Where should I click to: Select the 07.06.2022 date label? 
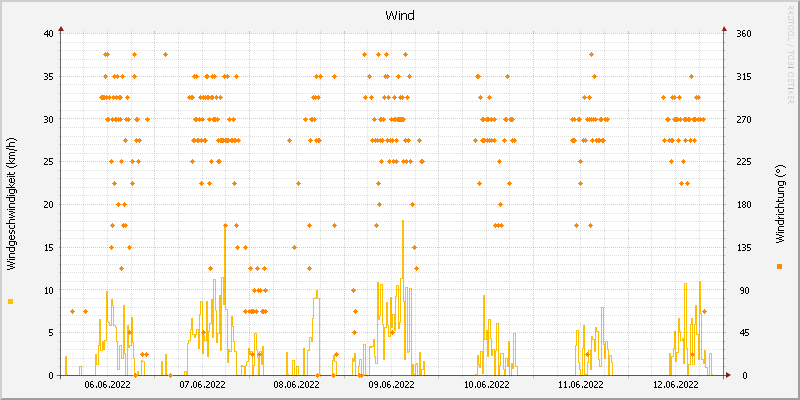[203, 384]
